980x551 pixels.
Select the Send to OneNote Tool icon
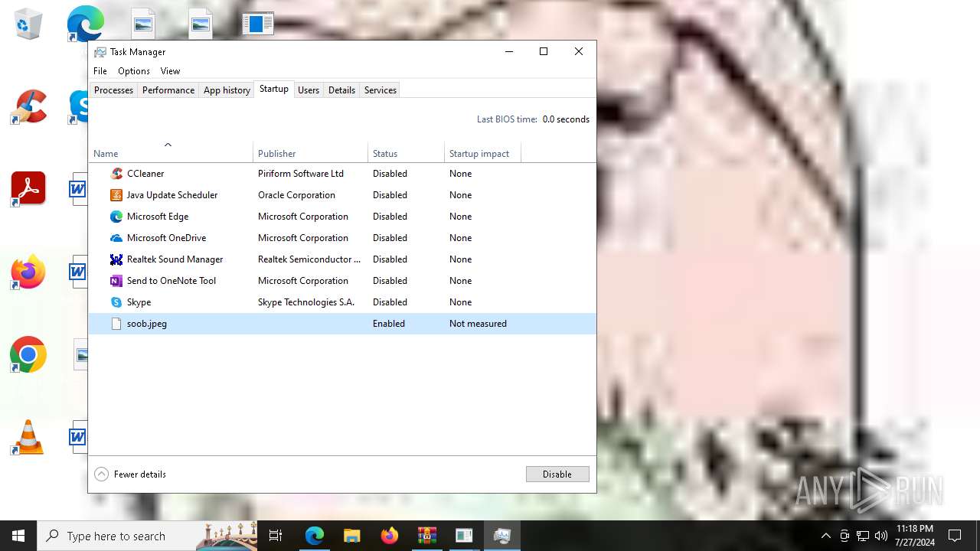116,281
